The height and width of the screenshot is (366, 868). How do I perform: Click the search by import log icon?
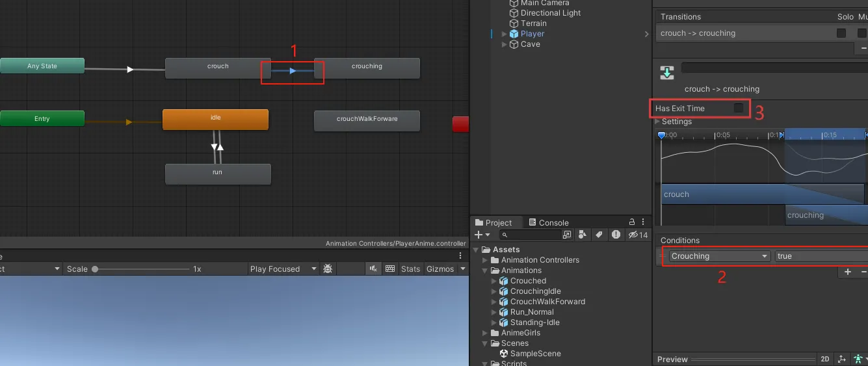615,235
